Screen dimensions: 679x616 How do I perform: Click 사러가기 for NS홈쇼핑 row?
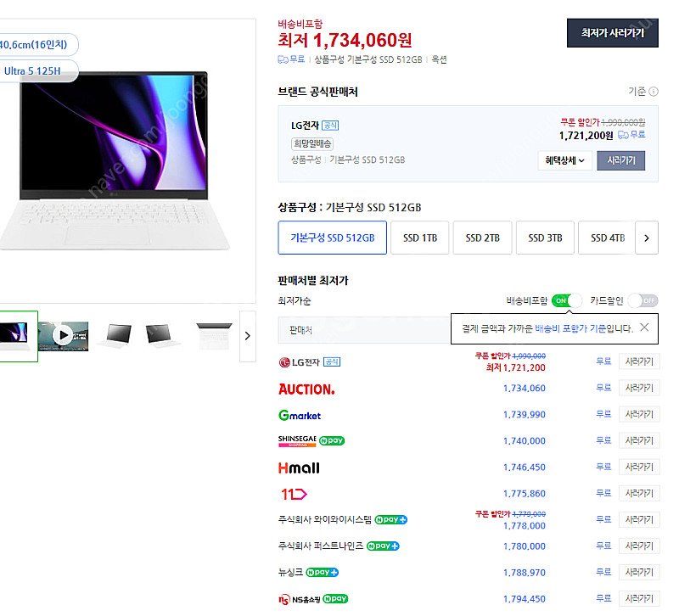pos(639,599)
